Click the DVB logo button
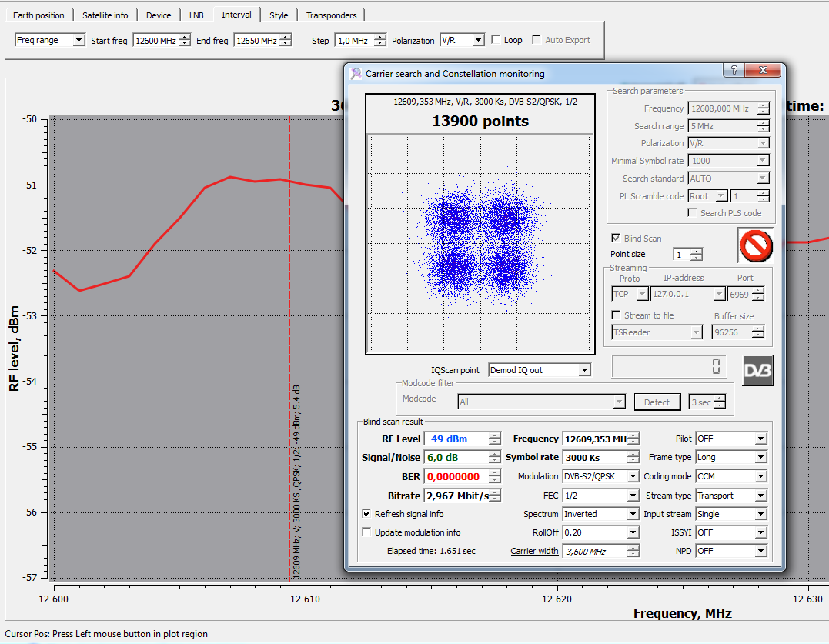829x644 pixels. (x=757, y=371)
